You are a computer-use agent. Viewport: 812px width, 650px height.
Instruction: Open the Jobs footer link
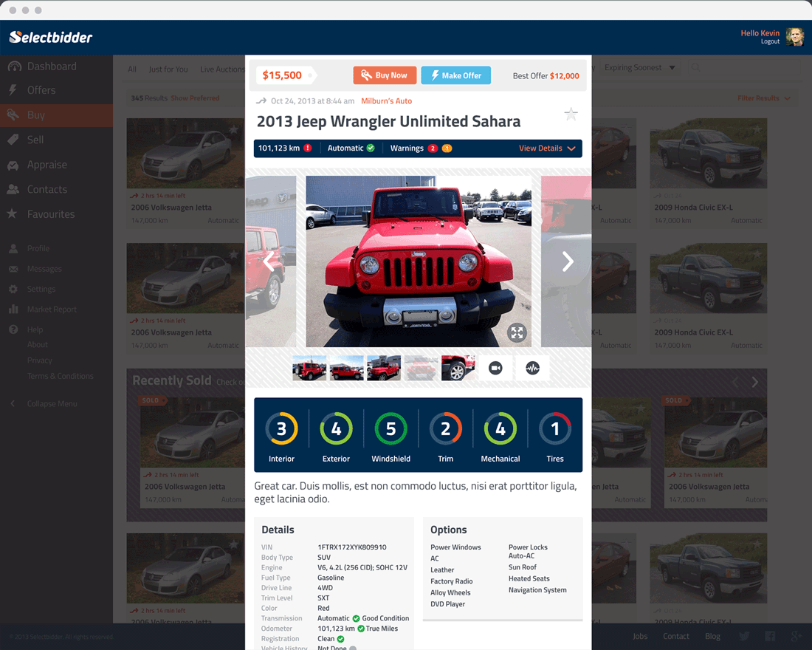[640, 636]
